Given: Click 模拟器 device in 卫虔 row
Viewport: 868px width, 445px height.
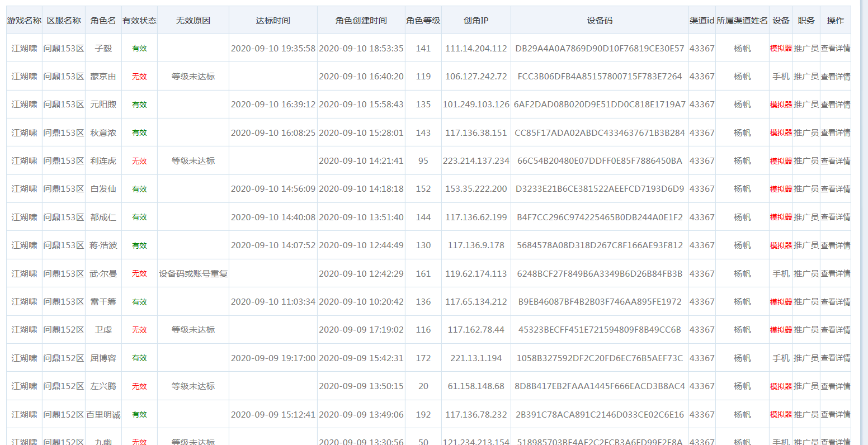Looking at the screenshot, I should pyautogui.click(x=781, y=330).
